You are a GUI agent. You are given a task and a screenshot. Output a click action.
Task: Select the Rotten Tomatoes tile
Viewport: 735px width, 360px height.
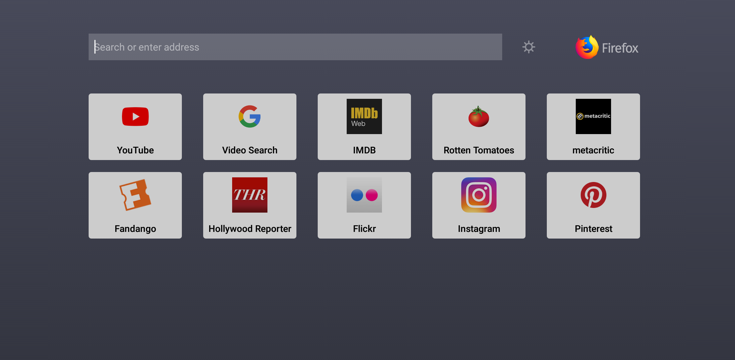click(x=479, y=127)
